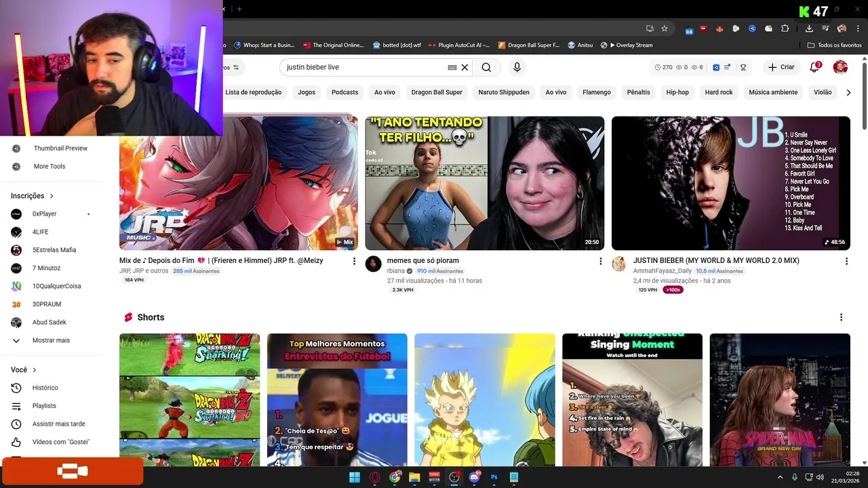The image size is (868, 488).
Task: Open options menu for the JUSTIN BIEBER mix video
Action: (846, 261)
